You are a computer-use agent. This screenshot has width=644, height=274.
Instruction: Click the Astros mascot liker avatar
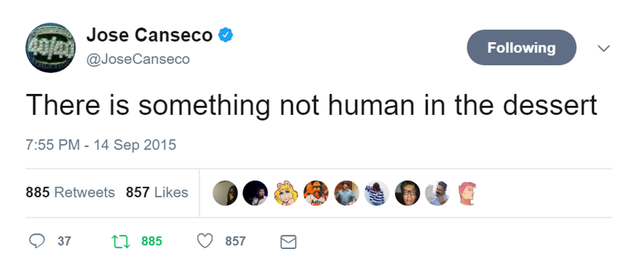[x=316, y=193]
